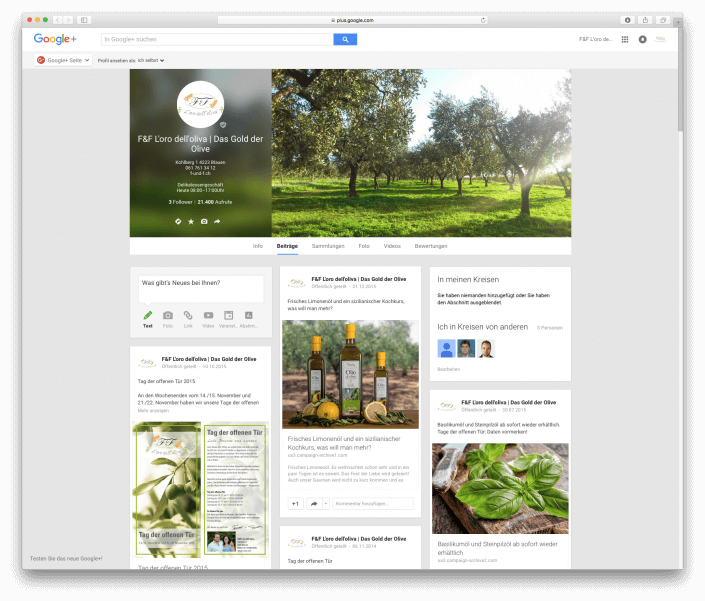Open the account avatar in the header
705x601 pixels.
660,40
